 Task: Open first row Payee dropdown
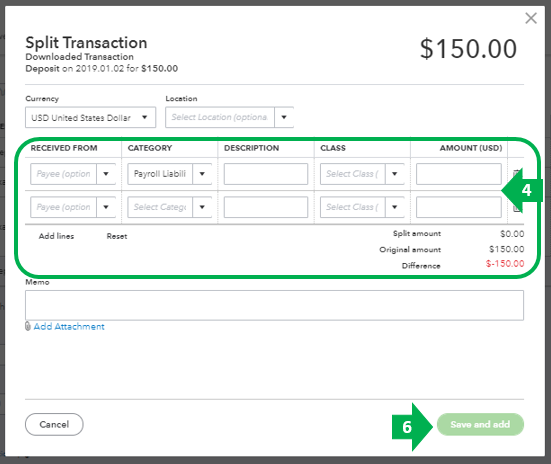(106, 174)
